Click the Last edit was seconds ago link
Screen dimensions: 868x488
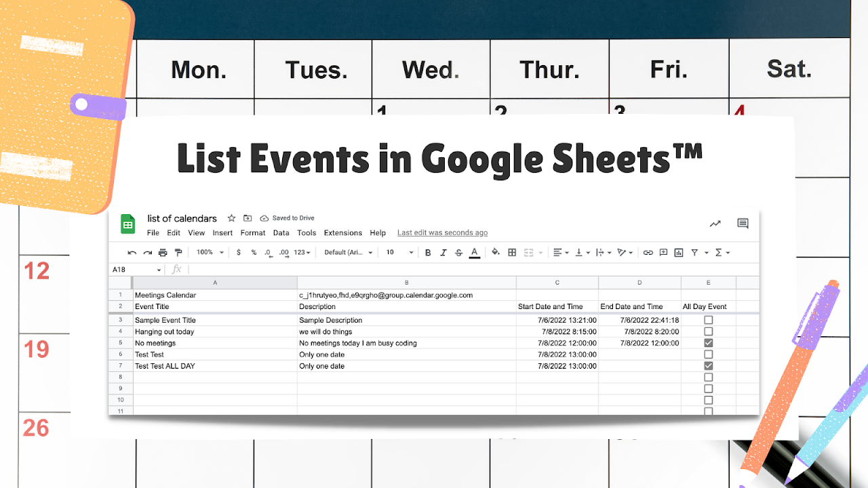pyautogui.click(x=442, y=233)
